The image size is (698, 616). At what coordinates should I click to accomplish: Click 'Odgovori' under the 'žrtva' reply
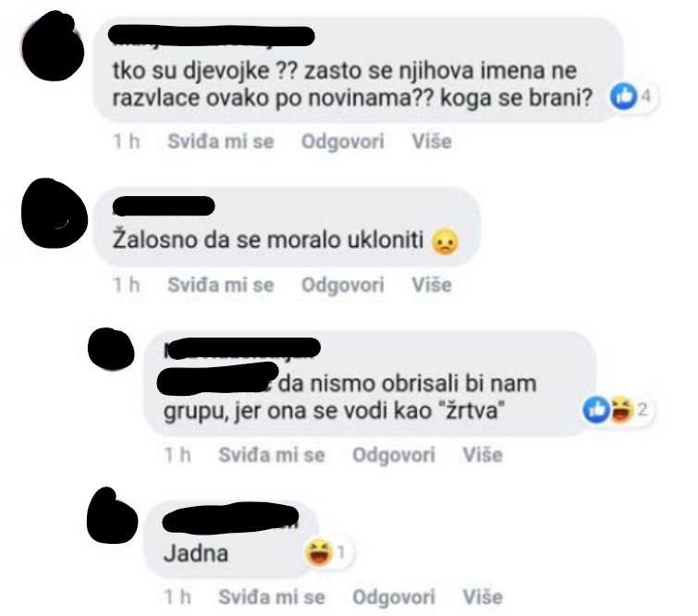pyautogui.click(x=394, y=455)
